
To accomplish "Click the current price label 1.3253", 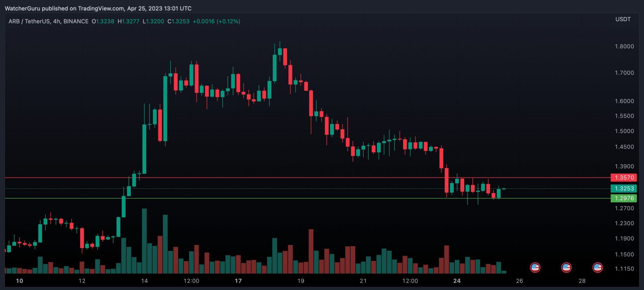I will 624,189.
